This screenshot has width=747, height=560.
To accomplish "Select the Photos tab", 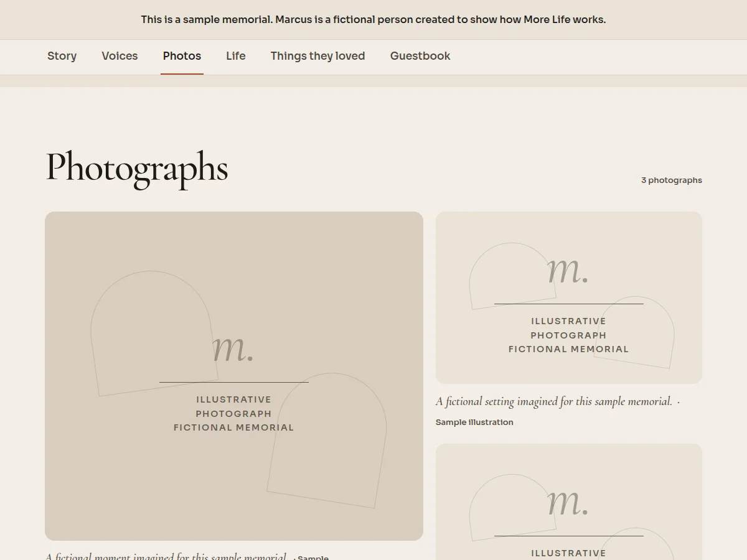I will pos(182,56).
